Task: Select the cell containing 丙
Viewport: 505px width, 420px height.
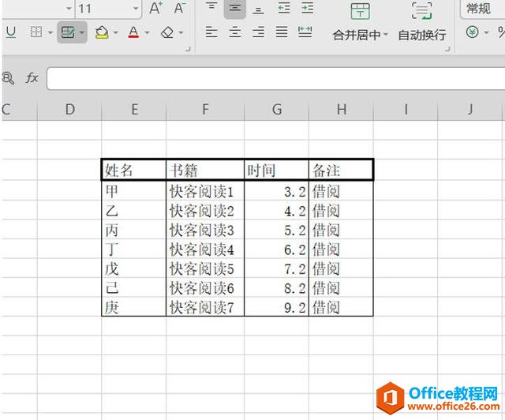Action: tap(134, 230)
